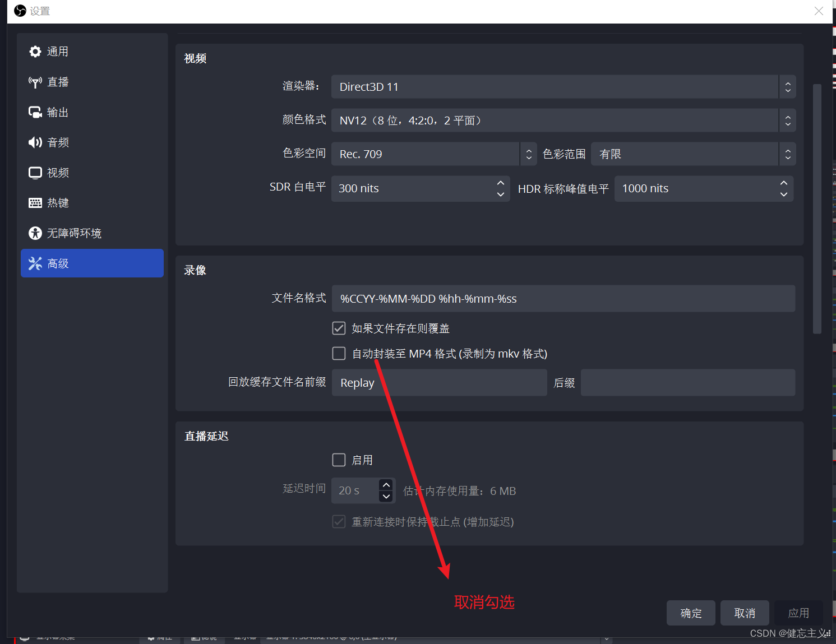Close the 设置 dialog window
Screen dimensions: 836x644
[x=819, y=11]
